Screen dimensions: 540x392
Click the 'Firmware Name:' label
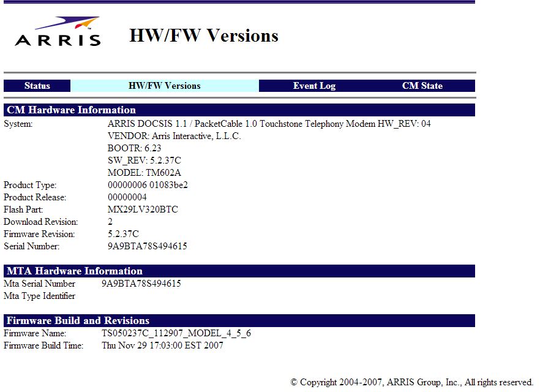click(x=35, y=333)
